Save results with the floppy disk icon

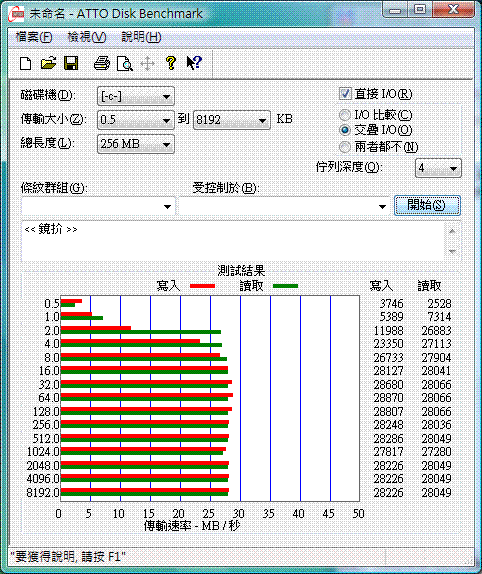pos(71,63)
